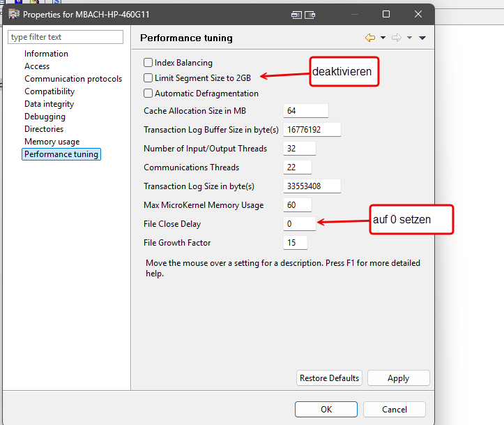Close the Properties dialog with X
Image resolution: width=504 pixels, height=425 pixels.
(x=418, y=14)
